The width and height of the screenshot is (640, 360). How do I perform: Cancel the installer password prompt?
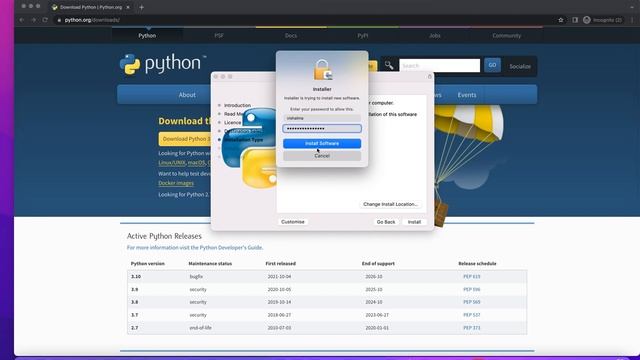tap(322, 156)
